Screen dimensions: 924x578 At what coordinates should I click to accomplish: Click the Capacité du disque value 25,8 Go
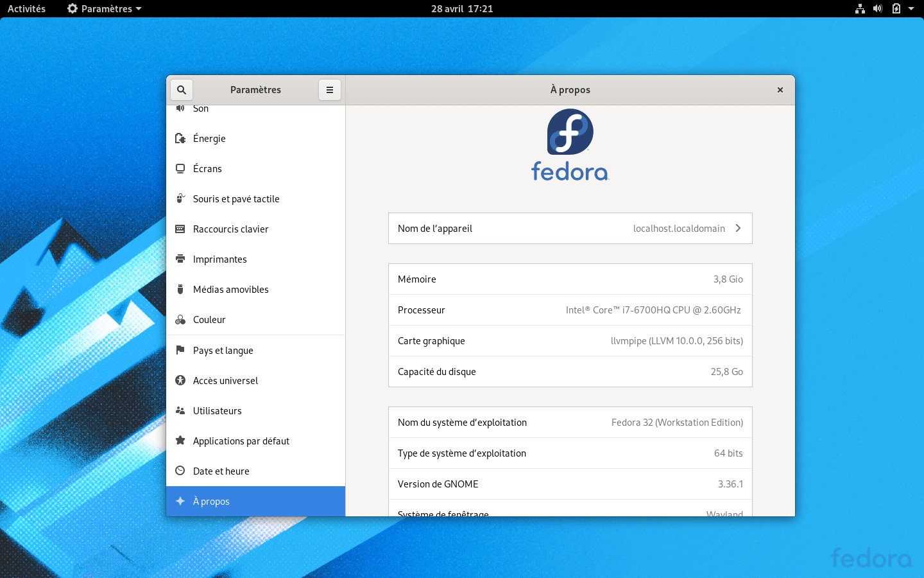[x=727, y=372]
